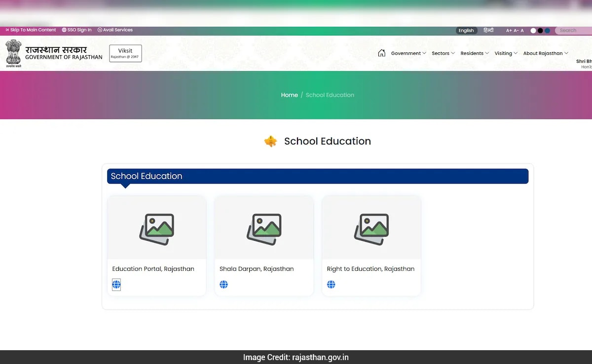Viewport: 592px width, 364px height.
Task: Select the black color theme swatch
Action: 540,31
